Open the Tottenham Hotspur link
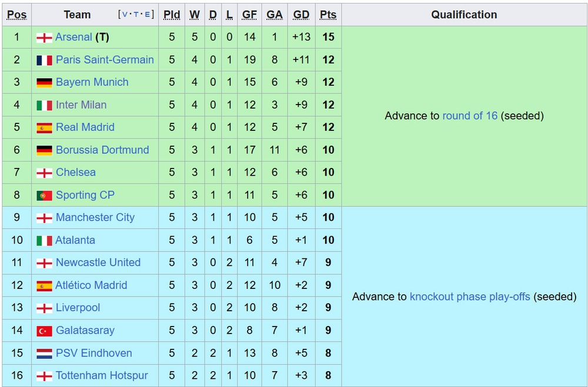Image resolution: width=588 pixels, height=387 pixels. pos(102,376)
